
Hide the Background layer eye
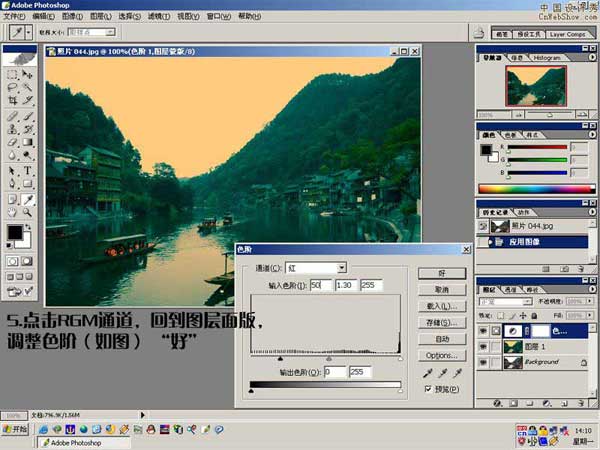point(483,362)
